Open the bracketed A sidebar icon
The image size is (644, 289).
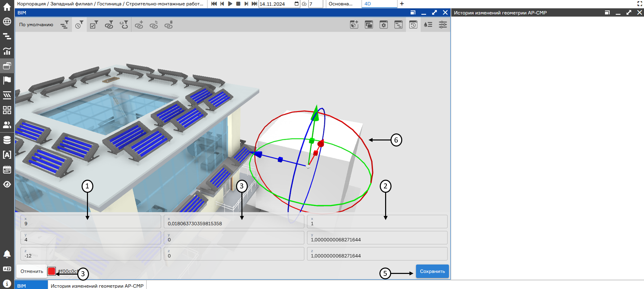click(x=7, y=155)
